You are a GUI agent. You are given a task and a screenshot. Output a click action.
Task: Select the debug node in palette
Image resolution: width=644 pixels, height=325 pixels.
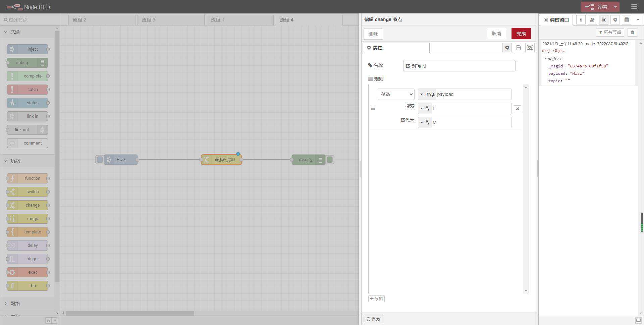tap(28, 63)
